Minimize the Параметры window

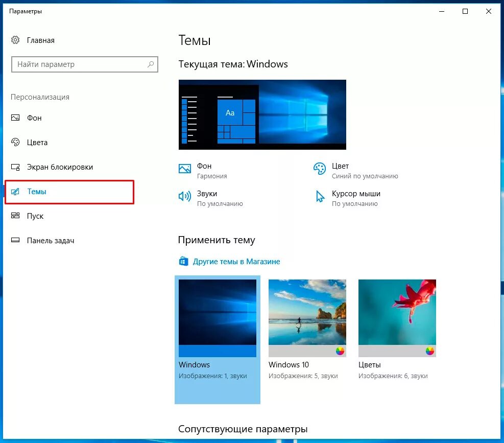pos(442,11)
